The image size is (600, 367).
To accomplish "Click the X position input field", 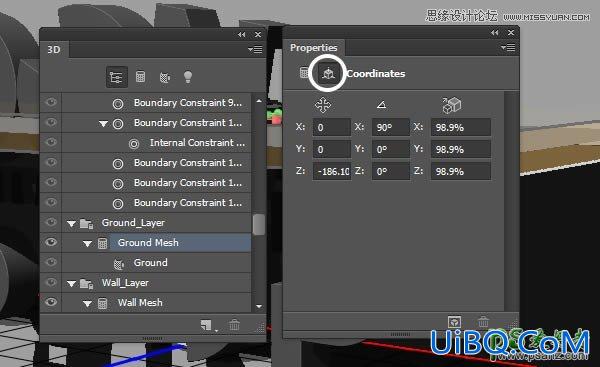I will (332, 127).
